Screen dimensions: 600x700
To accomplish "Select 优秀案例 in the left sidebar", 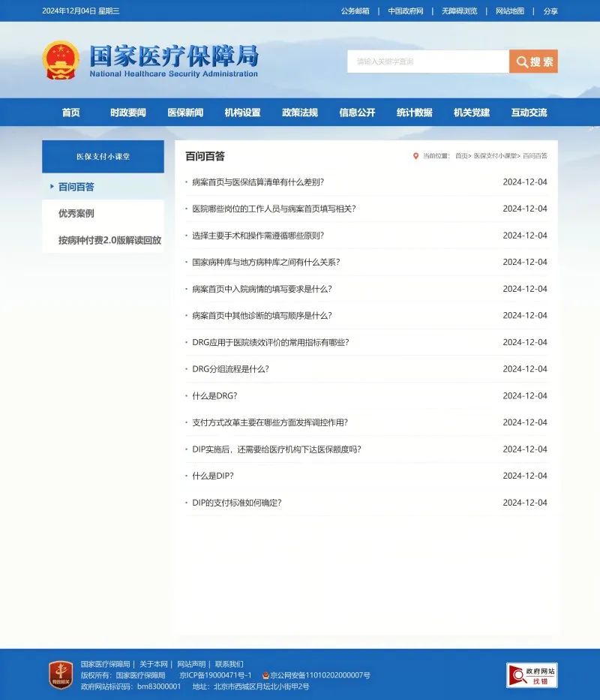I will coord(76,214).
